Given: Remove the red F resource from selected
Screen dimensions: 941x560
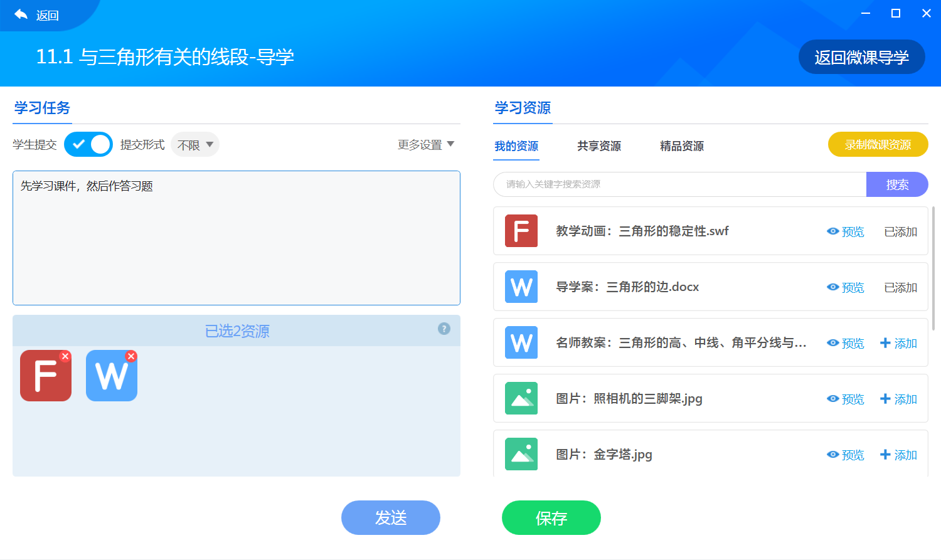Looking at the screenshot, I should [x=65, y=356].
